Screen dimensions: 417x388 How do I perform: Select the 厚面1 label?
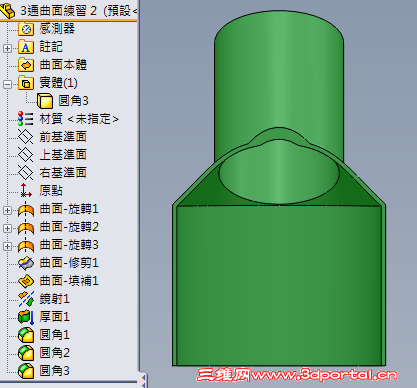click(54, 317)
